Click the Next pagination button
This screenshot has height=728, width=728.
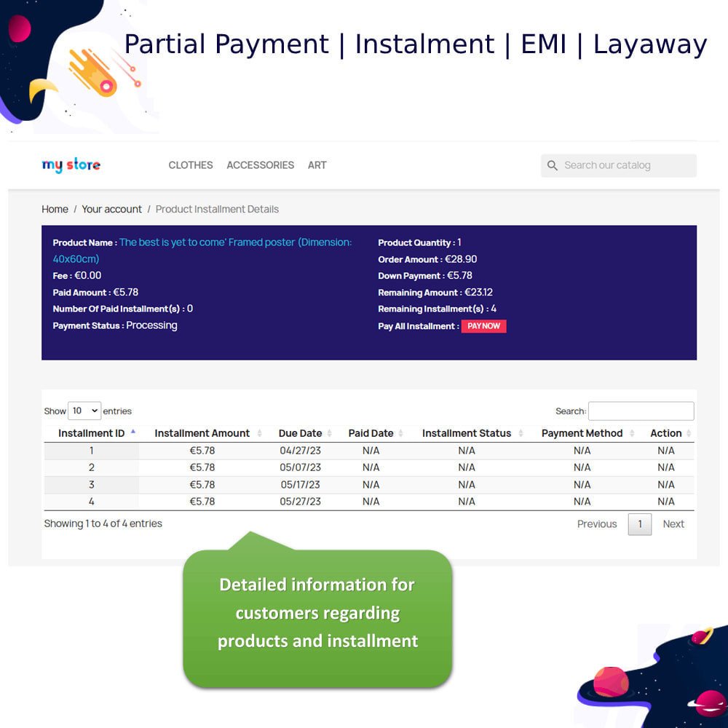673,523
